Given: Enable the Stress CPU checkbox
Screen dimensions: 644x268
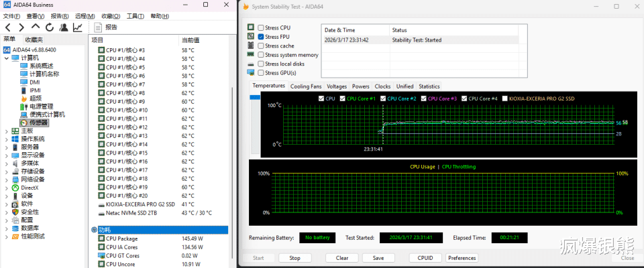Looking at the screenshot, I should [261, 28].
